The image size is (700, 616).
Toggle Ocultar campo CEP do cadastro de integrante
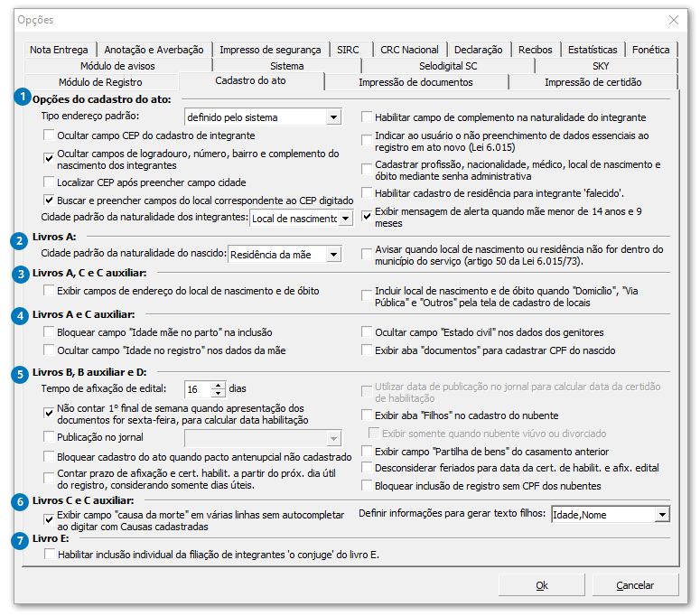click(x=49, y=135)
